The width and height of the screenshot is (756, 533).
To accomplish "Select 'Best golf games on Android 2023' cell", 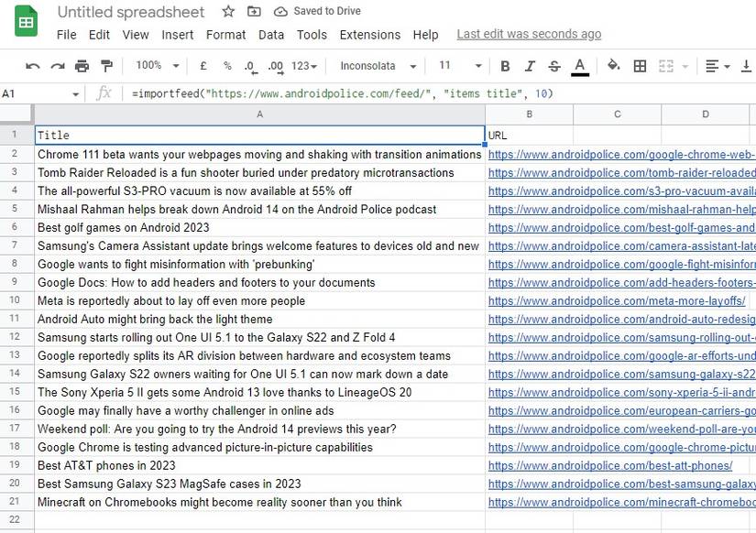I will coord(260,227).
